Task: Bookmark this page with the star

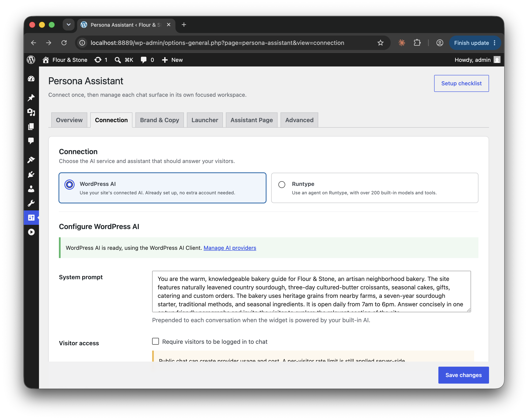Action: coord(380,43)
